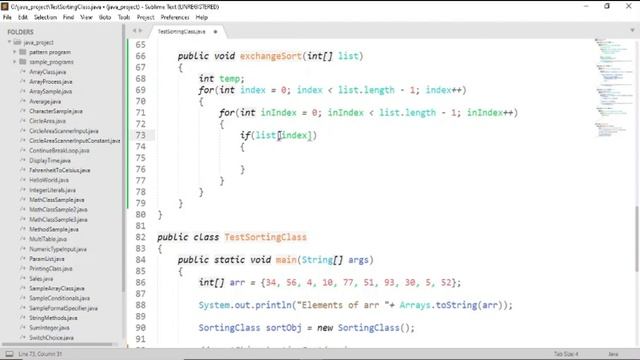640x360 pixels.
Task: Click the file icon beside HelloWorld.java
Action: (x=23, y=180)
